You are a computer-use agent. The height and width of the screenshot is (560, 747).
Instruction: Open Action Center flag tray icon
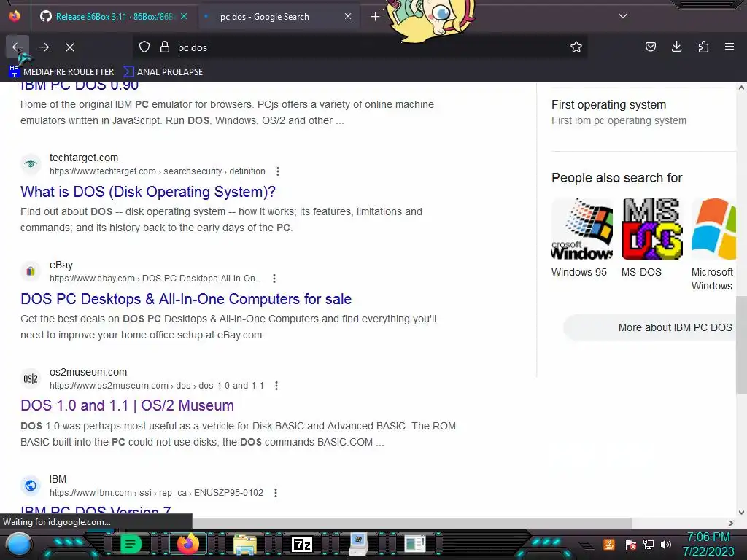click(x=631, y=544)
